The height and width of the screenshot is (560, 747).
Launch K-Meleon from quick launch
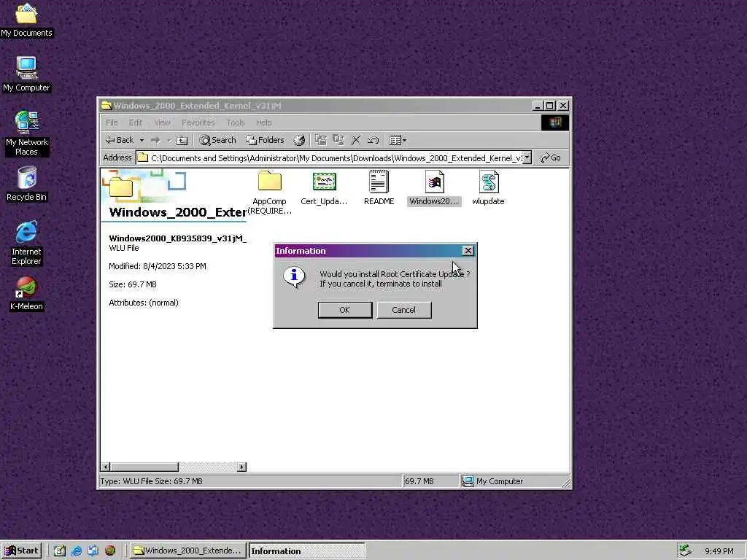pos(110,551)
